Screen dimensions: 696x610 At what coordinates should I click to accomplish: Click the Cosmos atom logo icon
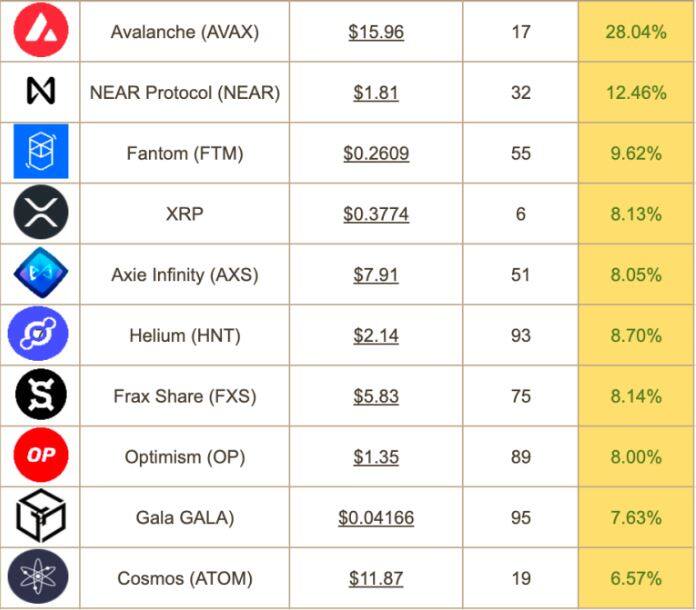click(38, 576)
